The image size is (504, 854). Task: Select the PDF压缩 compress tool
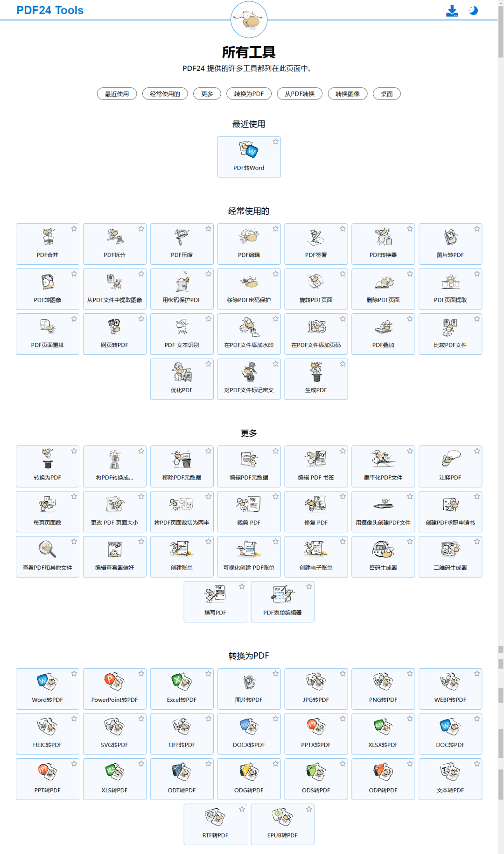(x=182, y=244)
